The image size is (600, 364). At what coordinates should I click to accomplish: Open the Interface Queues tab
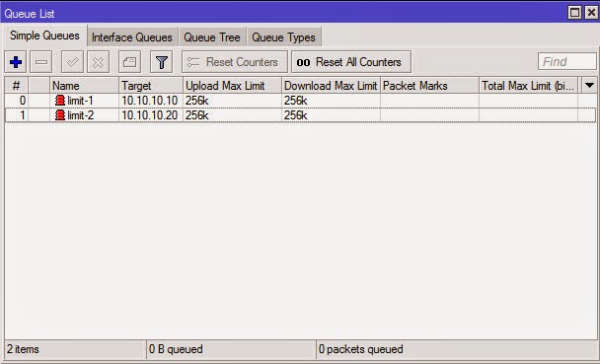click(132, 37)
